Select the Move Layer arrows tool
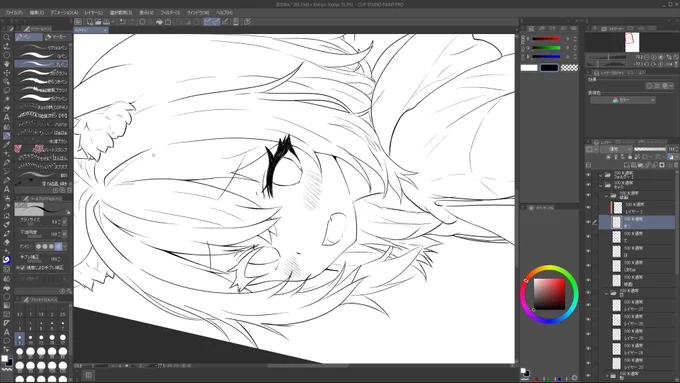680x383 pixels. [7, 73]
